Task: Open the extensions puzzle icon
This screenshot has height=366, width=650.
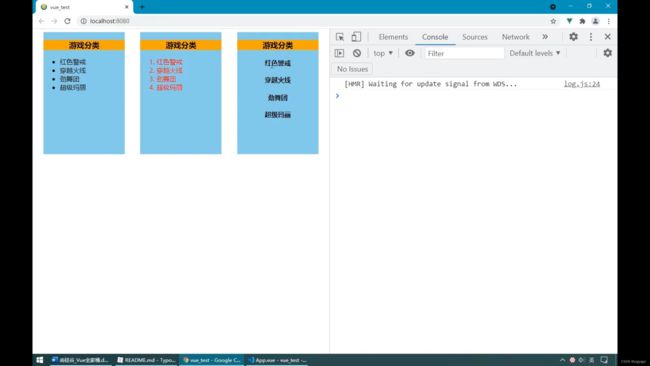Action: click(582, 21)
